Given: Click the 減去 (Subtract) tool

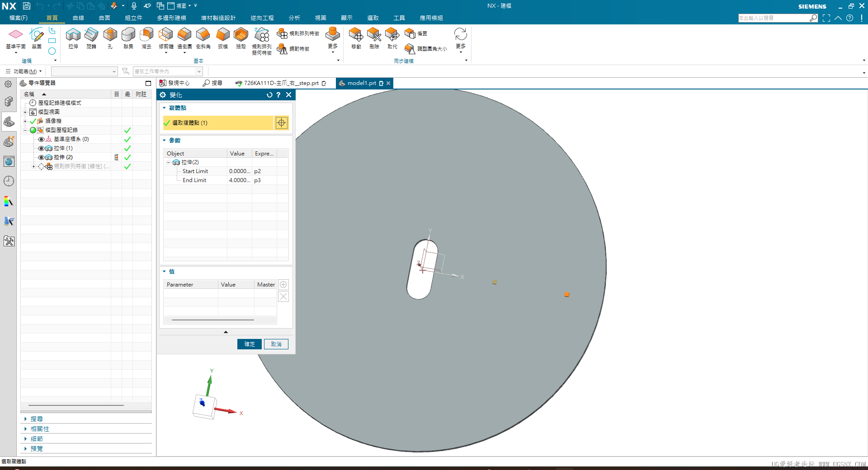Looking at the screenshot, I should pyautogui.click(x=146, y=38).
